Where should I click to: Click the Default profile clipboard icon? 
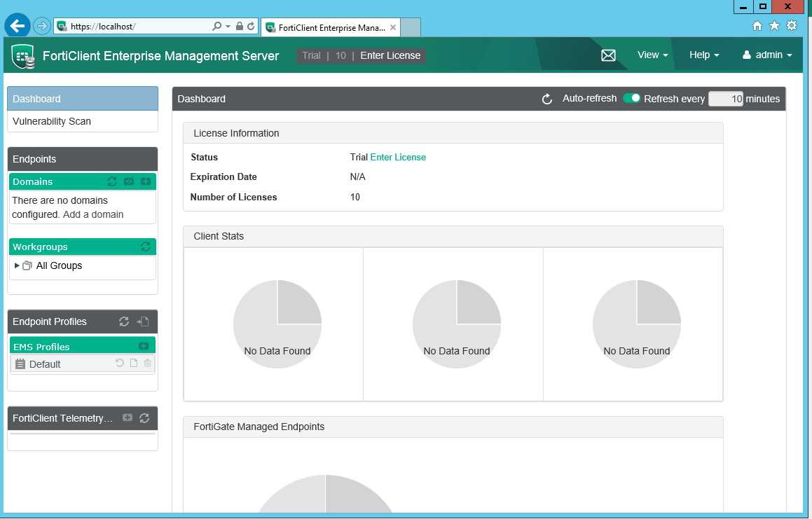coord(20,364)
